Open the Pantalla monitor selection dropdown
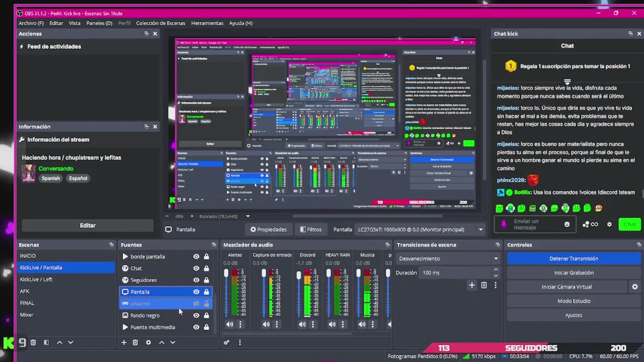 coord(420,229)
